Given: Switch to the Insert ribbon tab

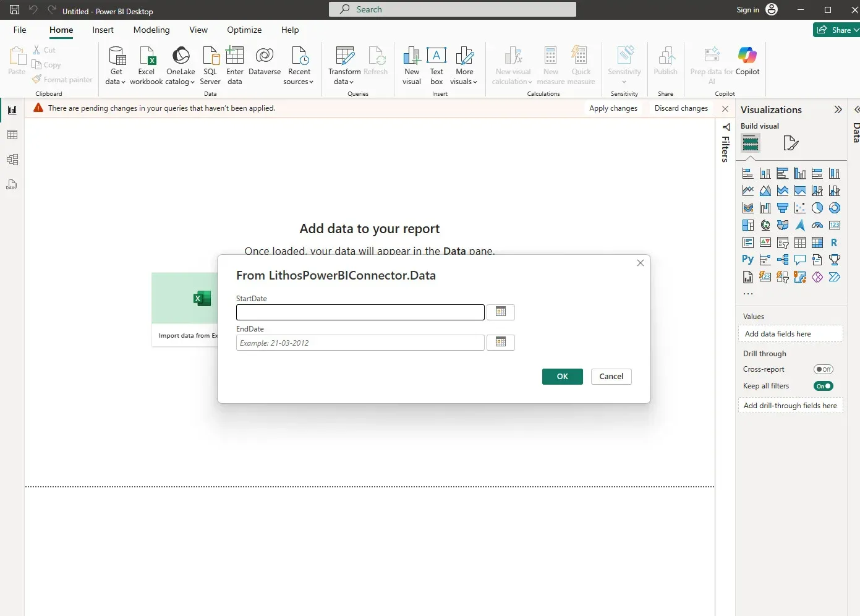Looking at the screenshot, I should [103, 30].
